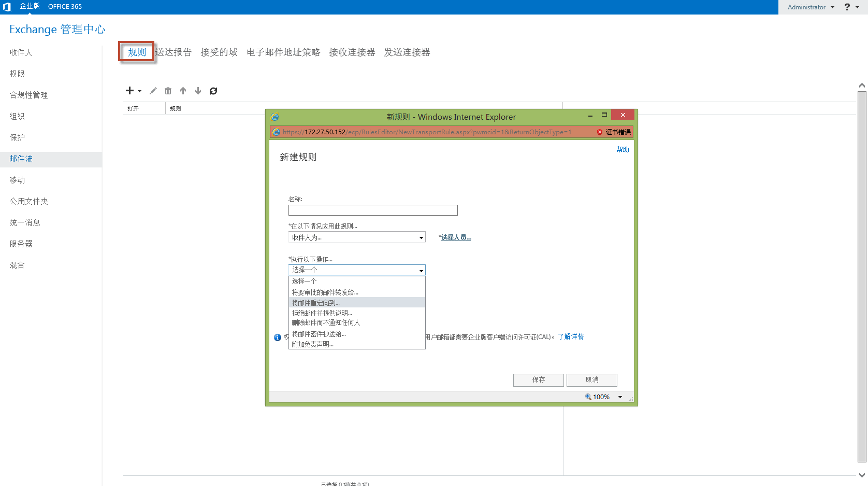
Task: Move rule up with the up arrow icon
Action: (x=183, y=91)
